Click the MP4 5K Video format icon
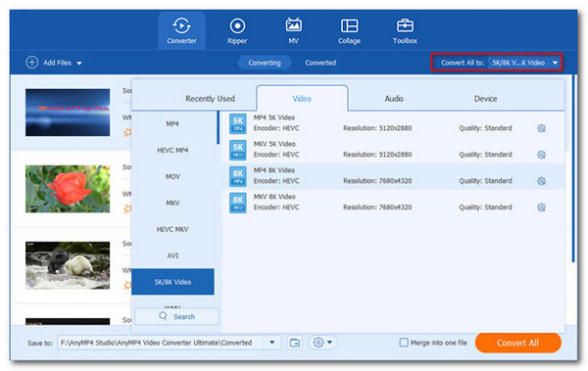588x371 pixels. click(238, 123)
